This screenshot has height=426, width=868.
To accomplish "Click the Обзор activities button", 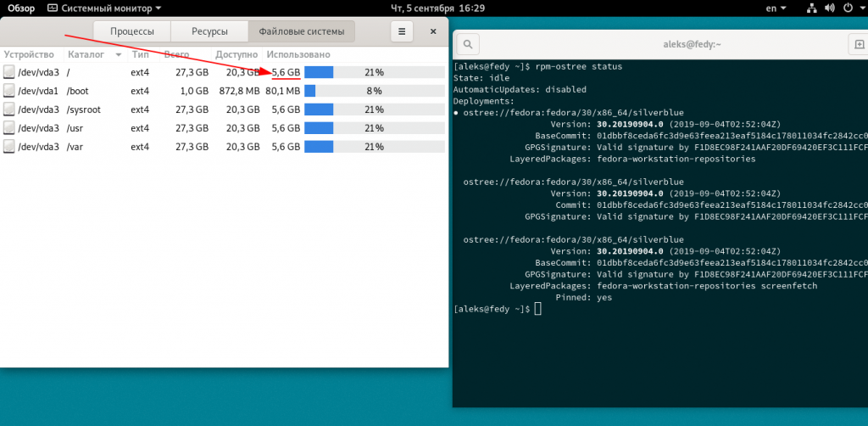I will click(21, 8).
